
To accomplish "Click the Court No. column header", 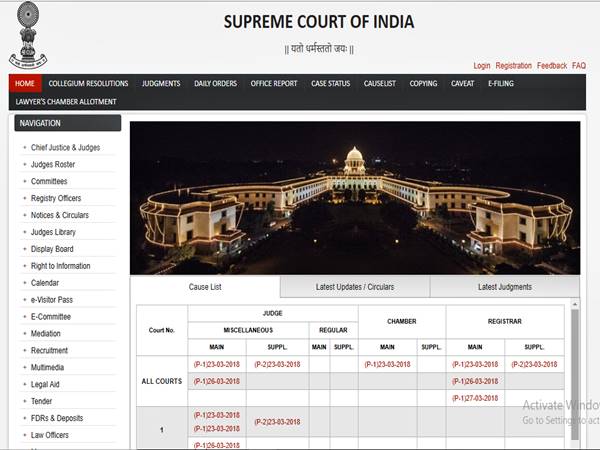I will pos(161,330).
